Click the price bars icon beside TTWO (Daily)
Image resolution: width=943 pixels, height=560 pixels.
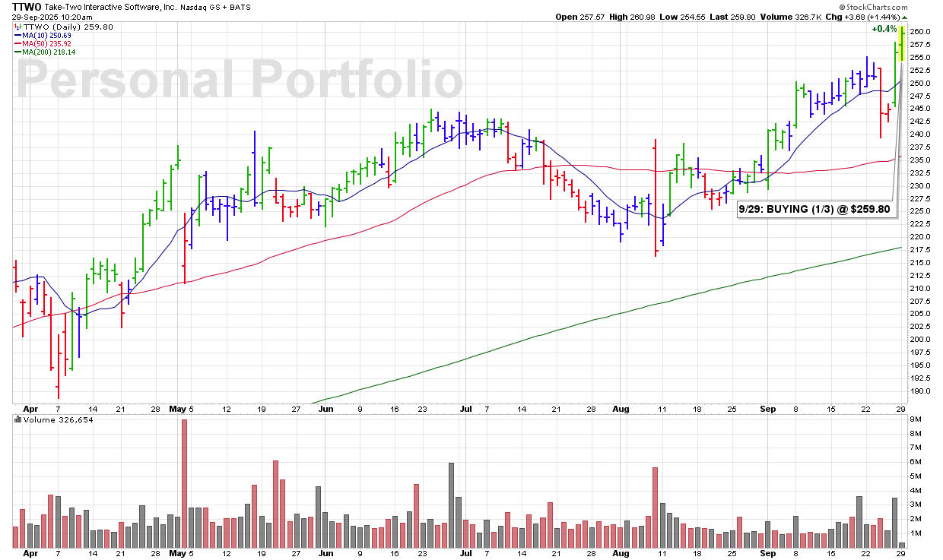point(17,27)
